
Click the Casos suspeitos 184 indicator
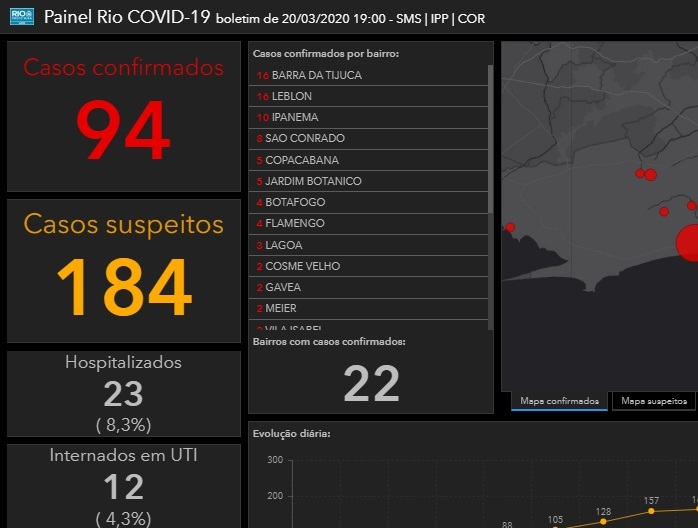pyautogui.click(x=124, y=270)
